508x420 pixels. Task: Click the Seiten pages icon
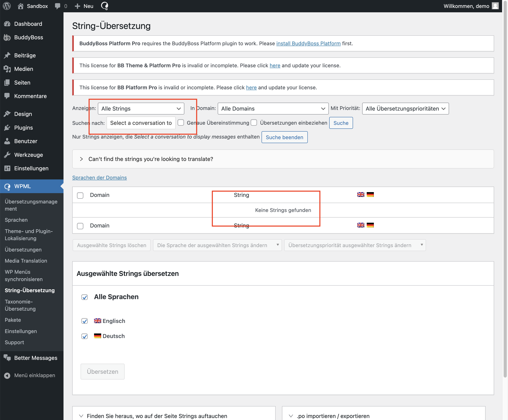7,83
